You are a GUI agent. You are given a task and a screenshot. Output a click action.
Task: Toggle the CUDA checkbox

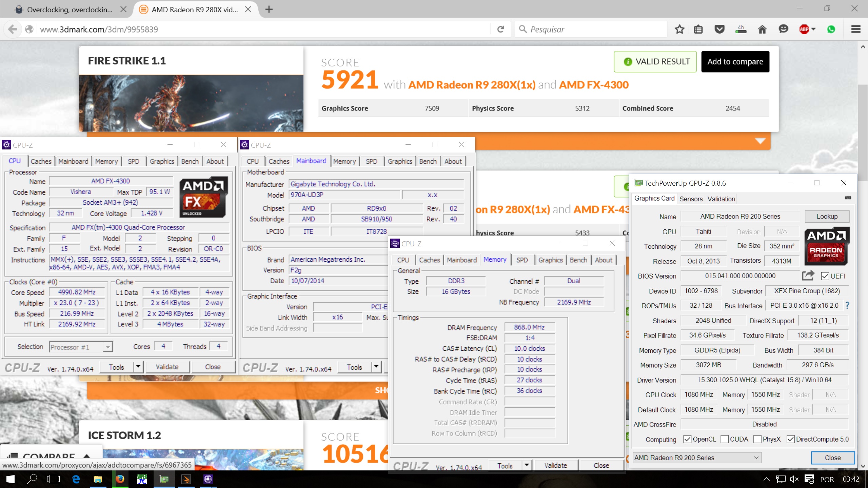pos(725,439)
